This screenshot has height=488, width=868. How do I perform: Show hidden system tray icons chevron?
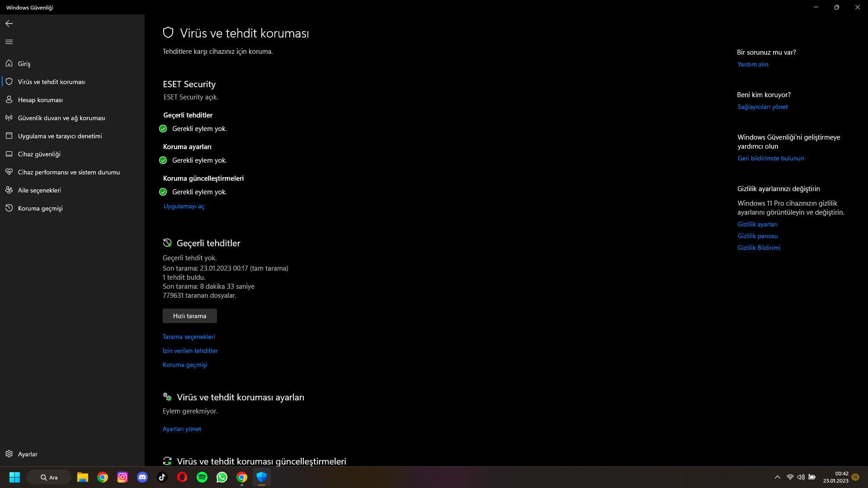(x=777, y=477)
